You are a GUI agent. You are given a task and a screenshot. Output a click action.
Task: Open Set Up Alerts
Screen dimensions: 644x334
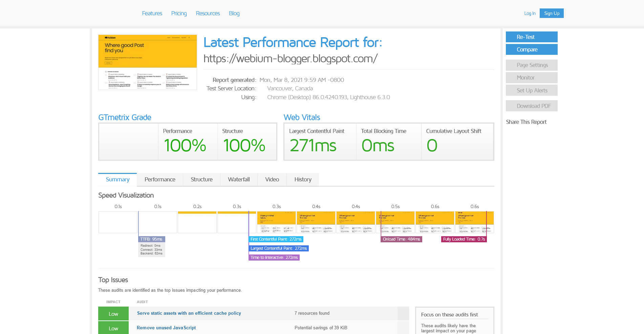click(531, 90)
